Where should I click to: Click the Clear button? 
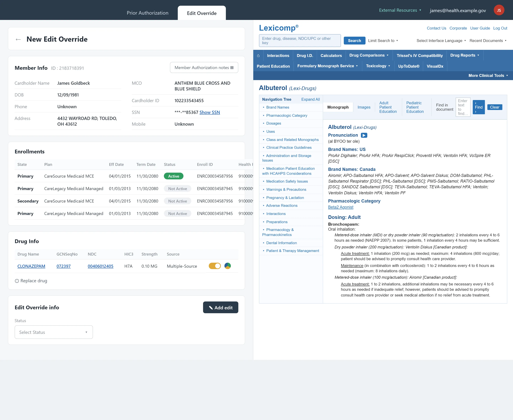point(495,107)
